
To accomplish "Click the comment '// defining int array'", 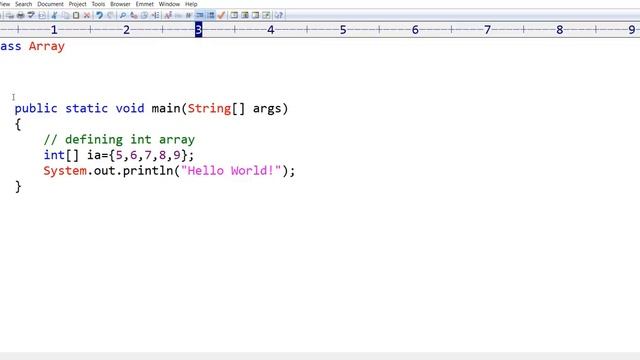I will pyautogui.click(x=119, y=140).
